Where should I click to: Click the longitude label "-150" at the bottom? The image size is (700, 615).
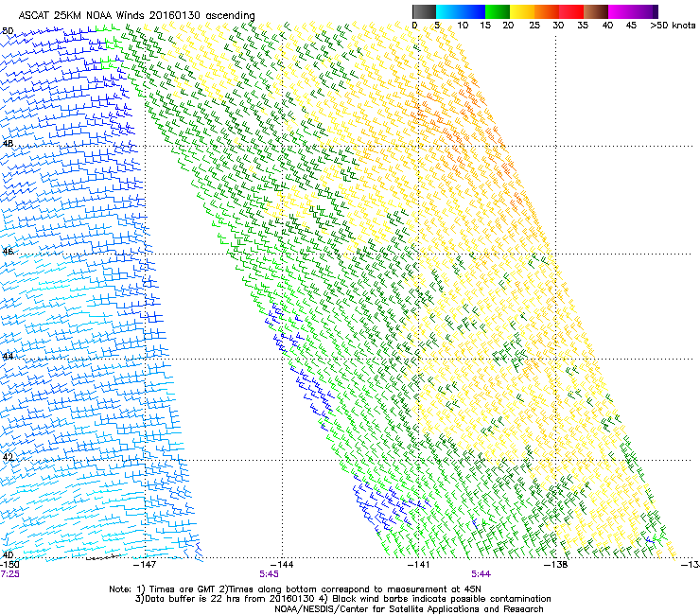pyautogui.click(x=9, y=565)
